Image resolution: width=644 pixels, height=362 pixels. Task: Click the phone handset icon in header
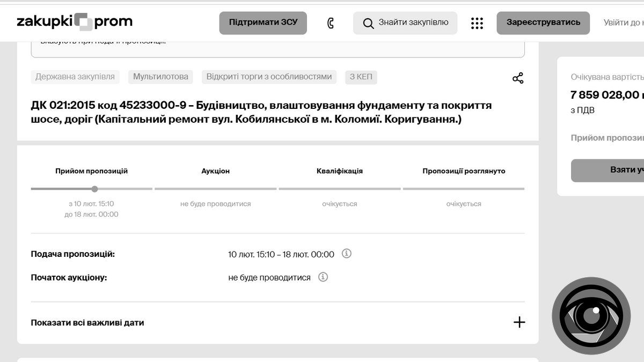click(331, 23)
